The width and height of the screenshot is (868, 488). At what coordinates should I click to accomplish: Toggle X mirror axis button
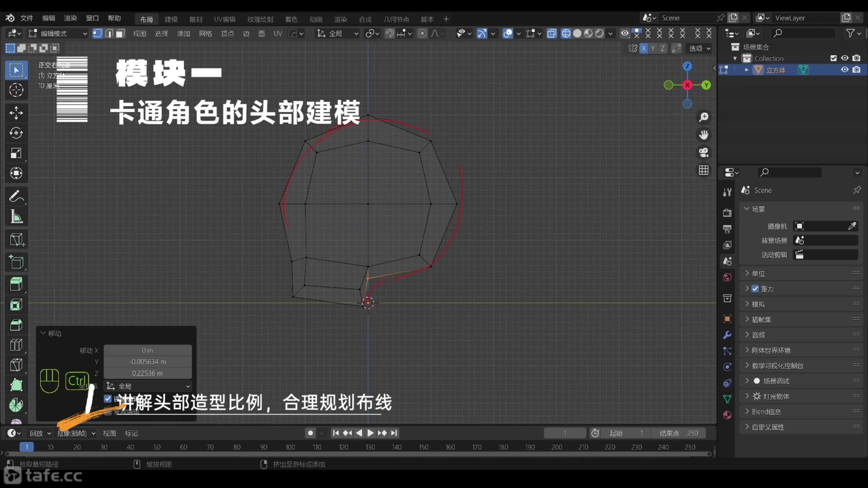(643, 48)
